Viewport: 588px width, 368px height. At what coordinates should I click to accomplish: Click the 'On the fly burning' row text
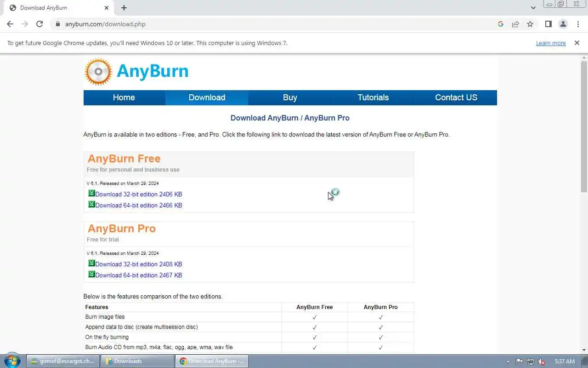click(x=107, y=337)
